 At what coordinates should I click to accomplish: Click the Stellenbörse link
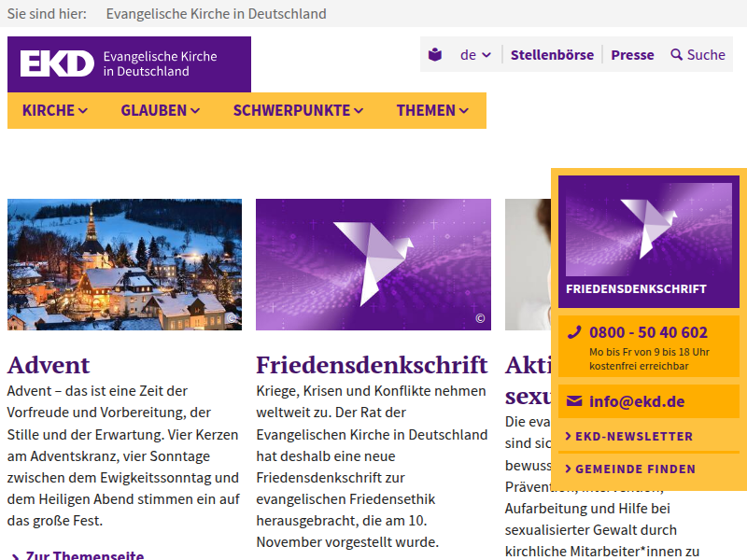tap(551, 55)
